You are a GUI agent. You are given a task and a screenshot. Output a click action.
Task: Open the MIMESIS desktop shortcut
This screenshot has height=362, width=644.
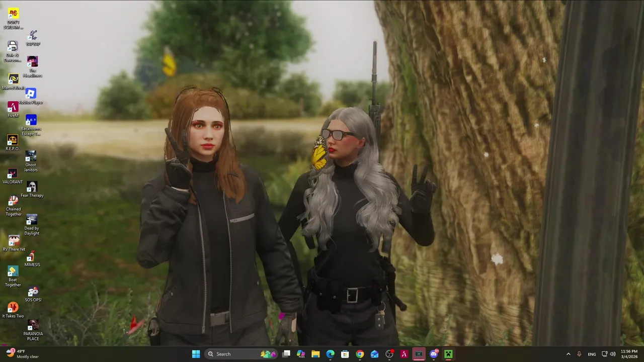tap(32, 259)
